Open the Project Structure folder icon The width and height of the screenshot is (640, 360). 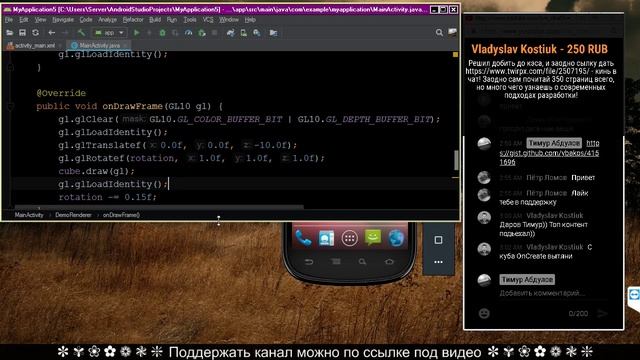[x=273, y=33]
